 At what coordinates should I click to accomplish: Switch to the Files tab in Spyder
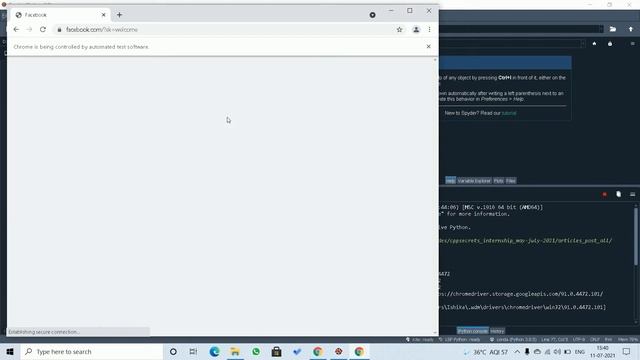coord(511,180)
